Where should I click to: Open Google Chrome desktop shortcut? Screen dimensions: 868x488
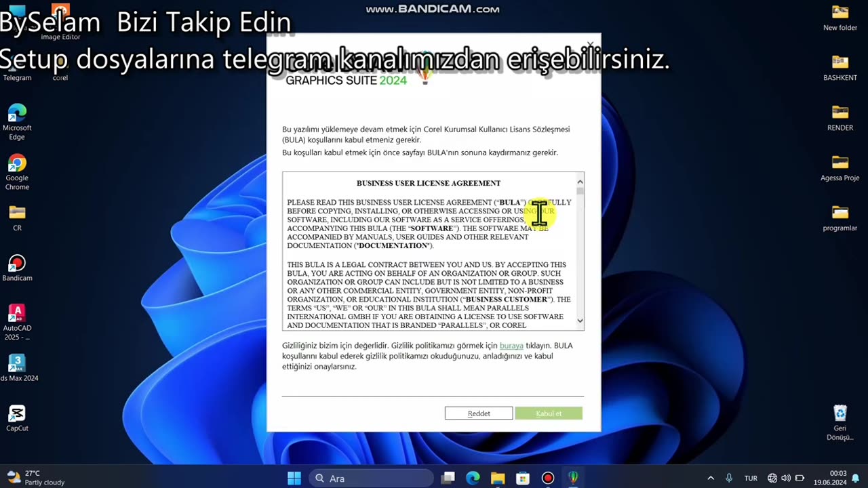point(17,172)
